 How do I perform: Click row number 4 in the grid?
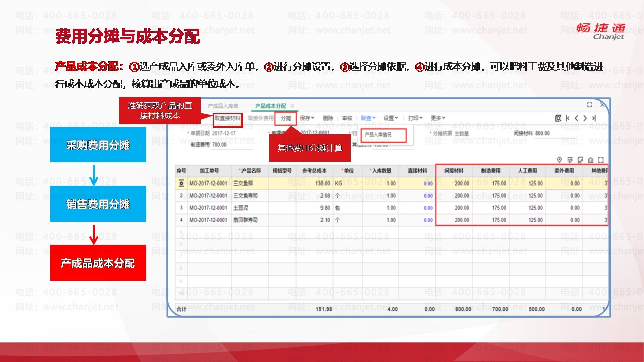pos(181,220)
